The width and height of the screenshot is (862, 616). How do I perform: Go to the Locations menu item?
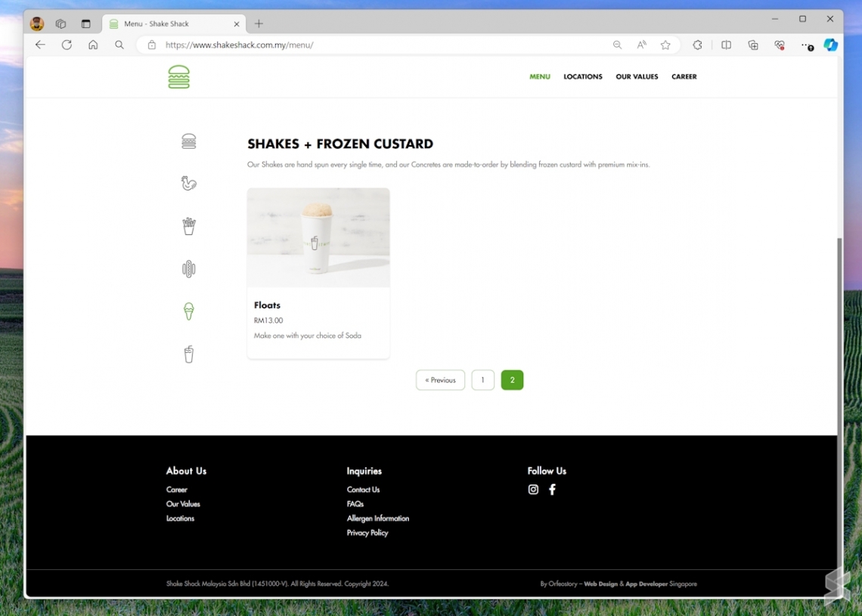click(x=583, y=77)
